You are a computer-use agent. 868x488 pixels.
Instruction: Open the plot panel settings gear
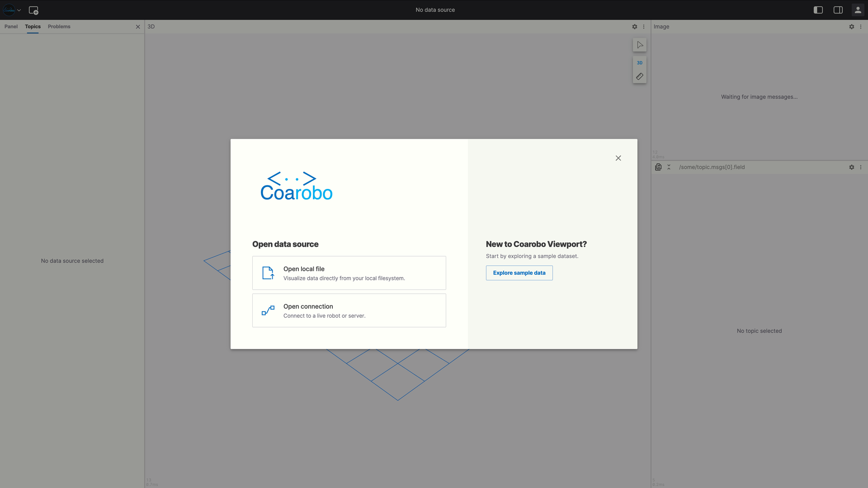[x=851, y=167]
